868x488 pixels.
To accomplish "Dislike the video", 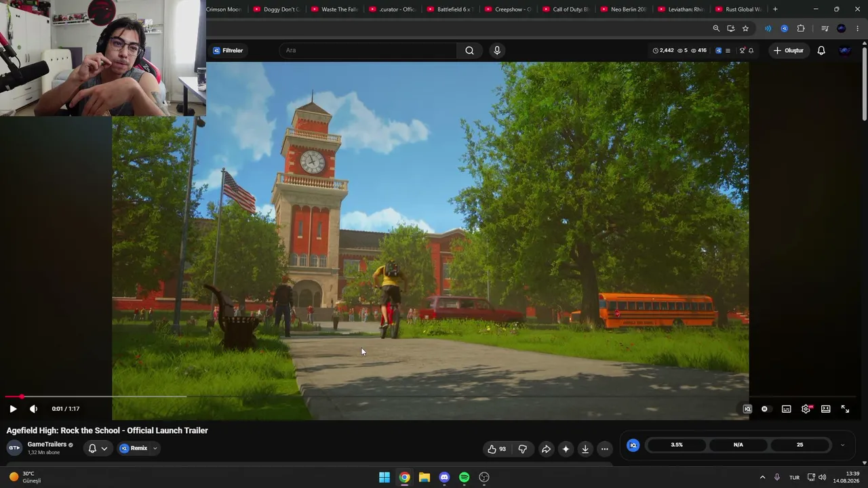I will coord(523,449).
